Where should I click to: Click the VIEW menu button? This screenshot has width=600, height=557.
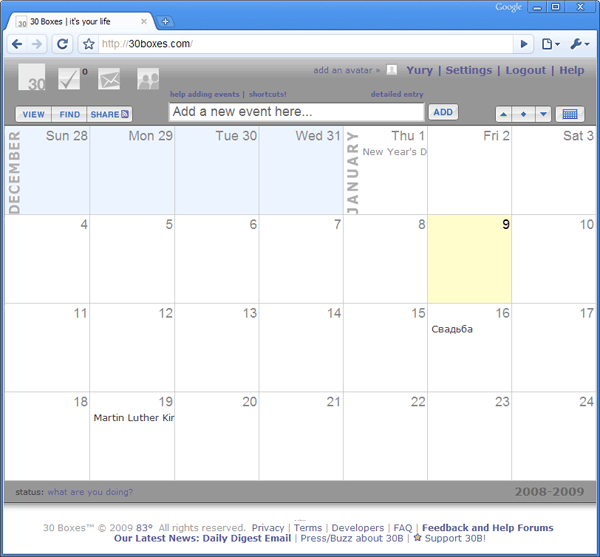tap(33, 114)
